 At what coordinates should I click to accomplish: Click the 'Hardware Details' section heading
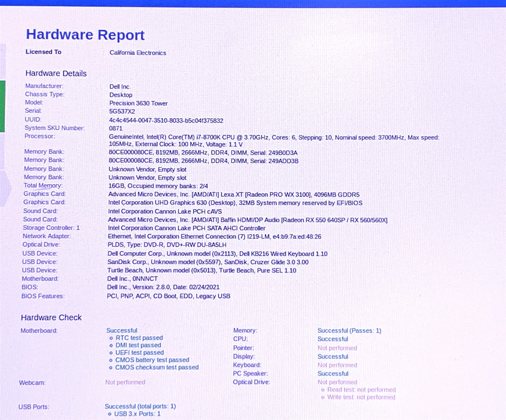click(56, 73)
